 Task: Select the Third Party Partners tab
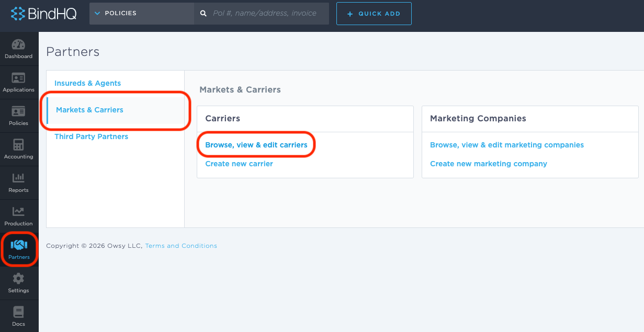(91, 136)
